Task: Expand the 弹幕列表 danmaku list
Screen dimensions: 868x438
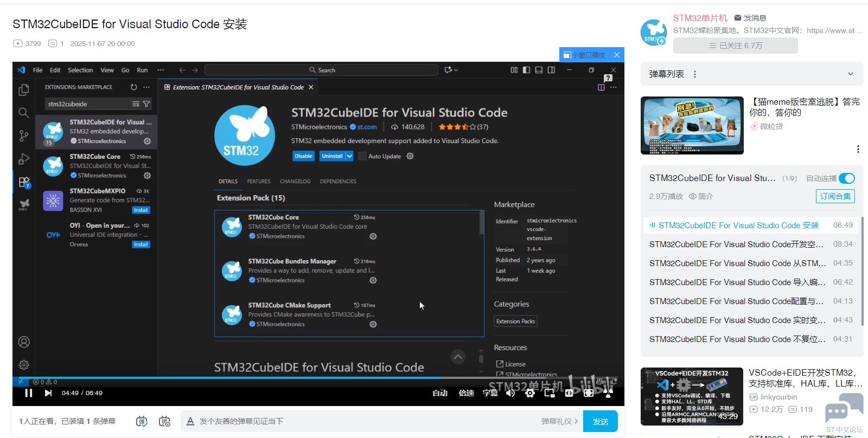Action: [851, 74]
